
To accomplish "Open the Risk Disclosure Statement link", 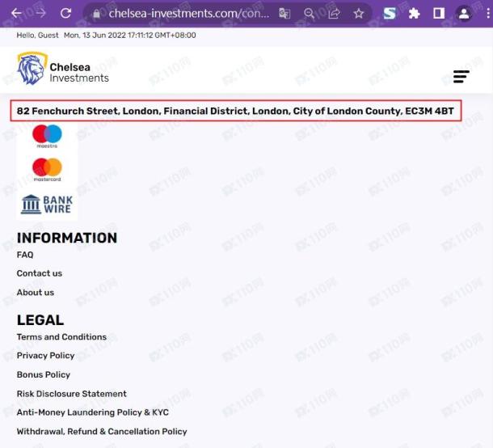I will [x=72, y=394].
